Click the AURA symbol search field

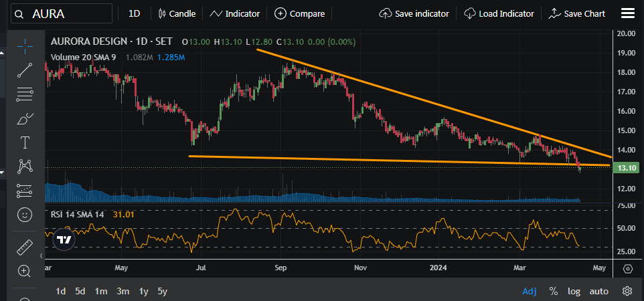62,13
